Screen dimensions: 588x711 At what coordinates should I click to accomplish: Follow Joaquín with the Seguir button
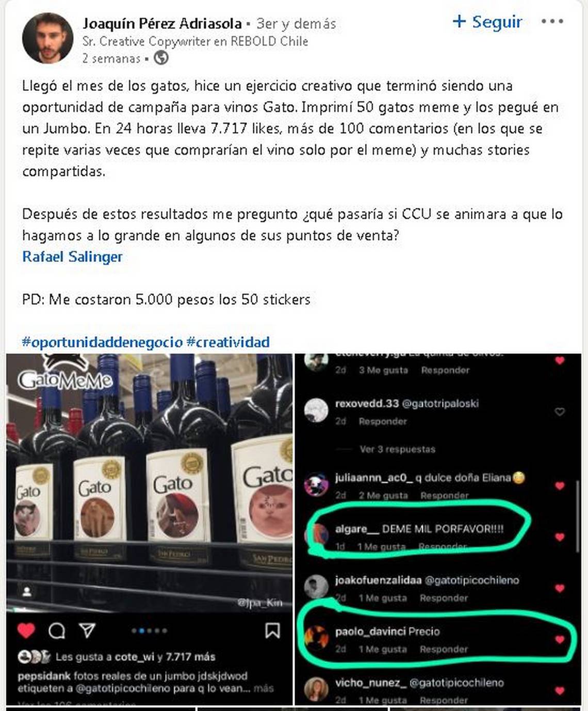[x=487, y=22]
